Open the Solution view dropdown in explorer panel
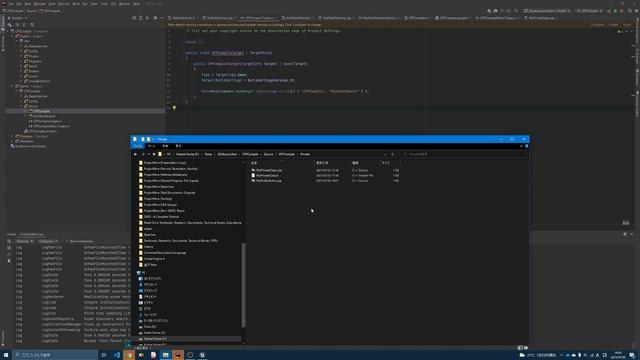The width and height of the screenshot is (640, 360). click(x=17, y=18)
